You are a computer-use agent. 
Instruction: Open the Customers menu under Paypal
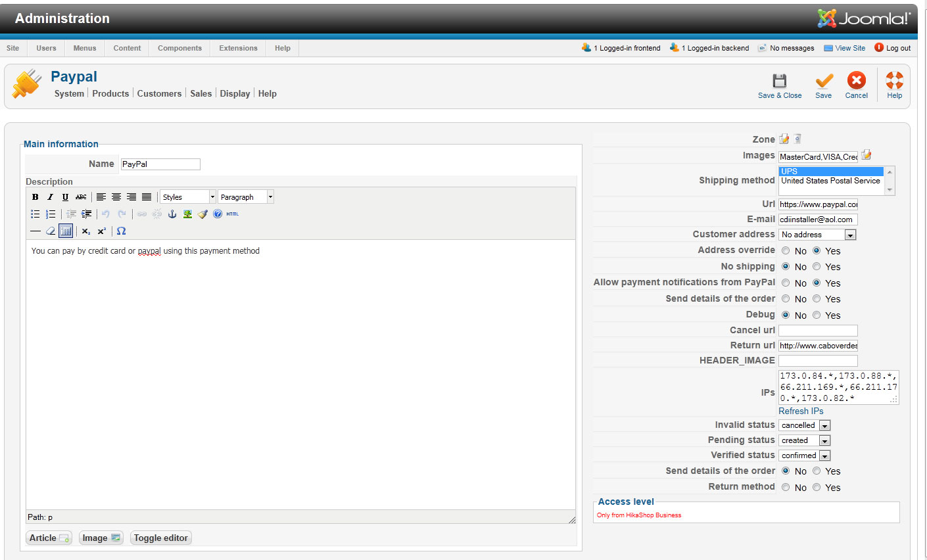(x=159, y=93)
